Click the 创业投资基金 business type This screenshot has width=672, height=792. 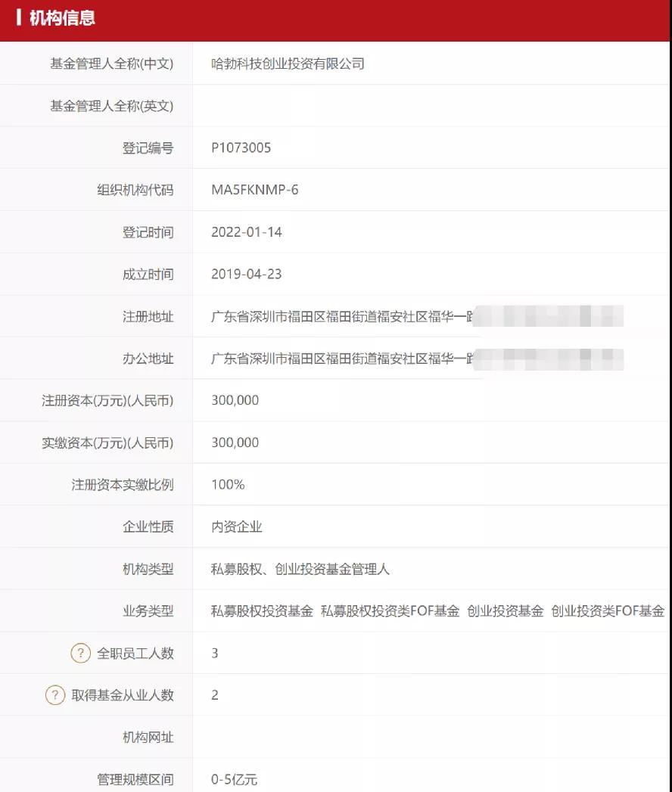(506, 611)
